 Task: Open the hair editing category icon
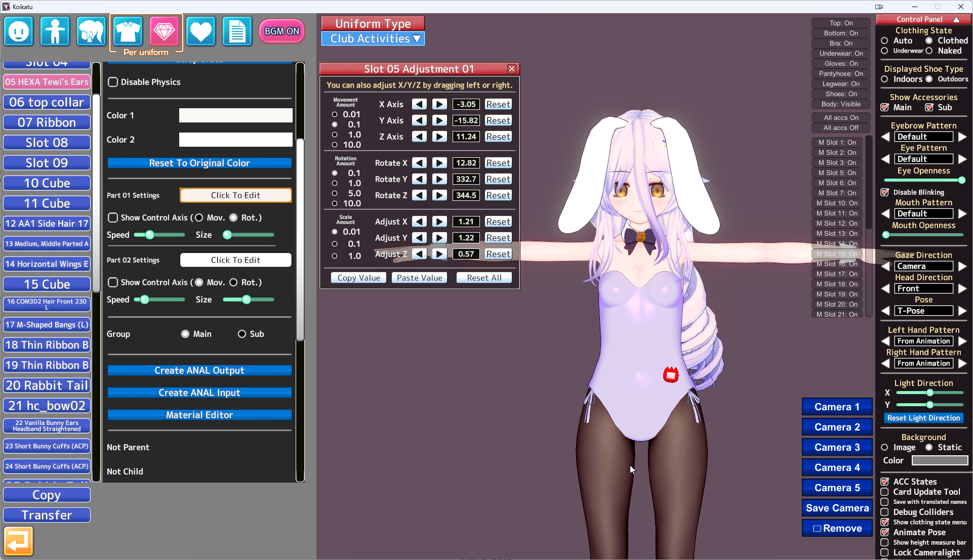pos(91,31)
